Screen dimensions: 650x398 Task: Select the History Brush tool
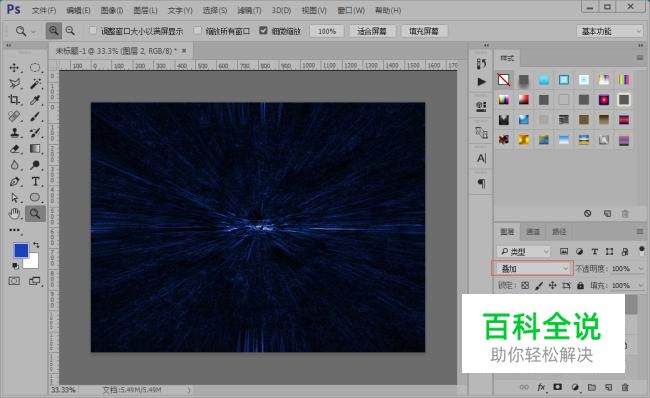35,132
